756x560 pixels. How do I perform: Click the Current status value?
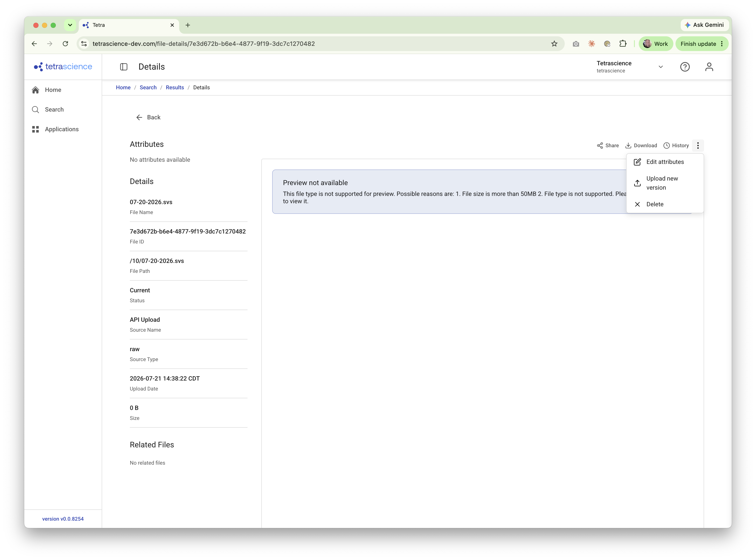[140, 291]
